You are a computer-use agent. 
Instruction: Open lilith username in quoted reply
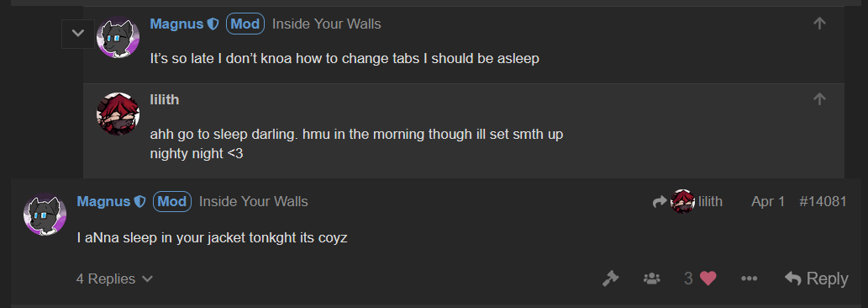tap(165, 99)
